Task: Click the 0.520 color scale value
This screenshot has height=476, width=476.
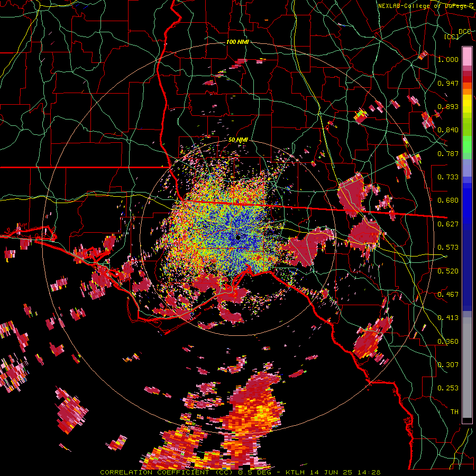Action: [448, 271]
